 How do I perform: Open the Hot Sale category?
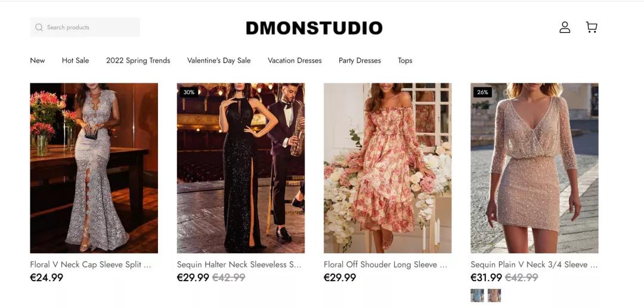click(x=76, y=60)
